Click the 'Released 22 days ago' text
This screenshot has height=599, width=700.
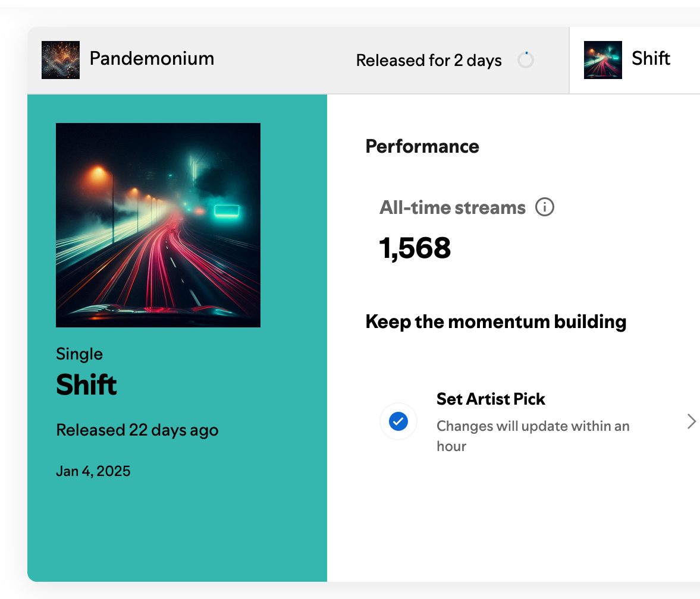(137, 430)
